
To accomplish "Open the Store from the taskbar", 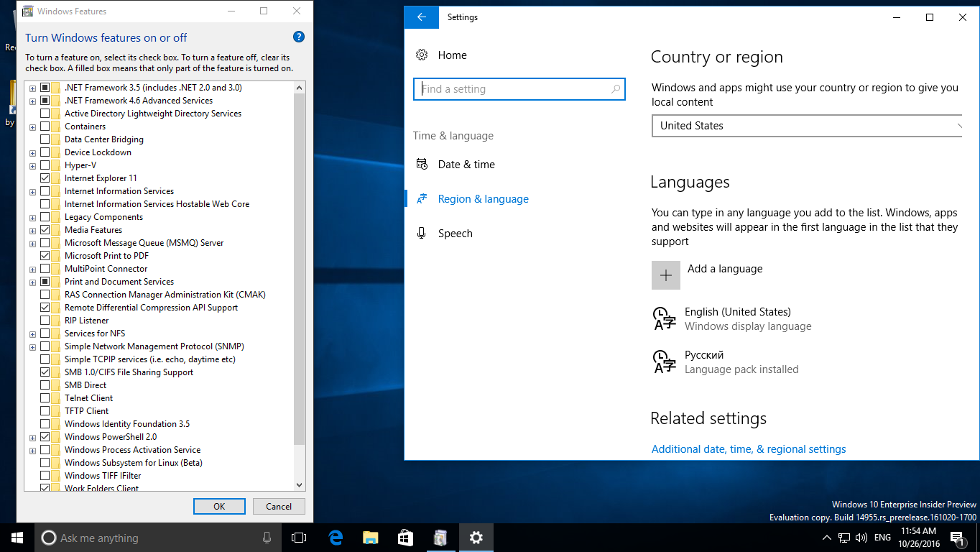I will point(406,538).
